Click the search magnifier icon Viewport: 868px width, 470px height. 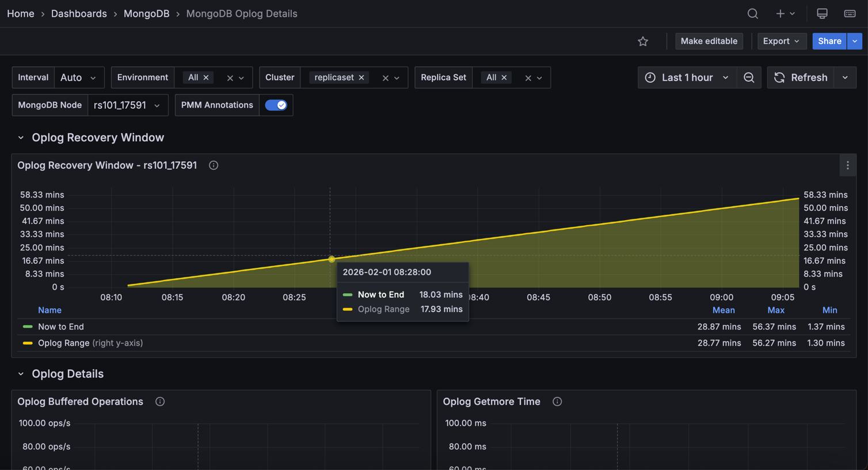(x=752, y=13)
